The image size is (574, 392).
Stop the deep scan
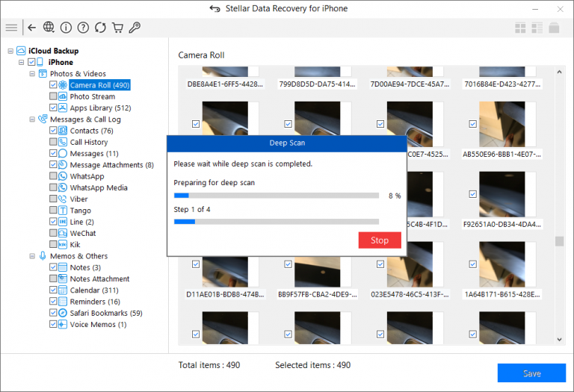pos(380,240)
